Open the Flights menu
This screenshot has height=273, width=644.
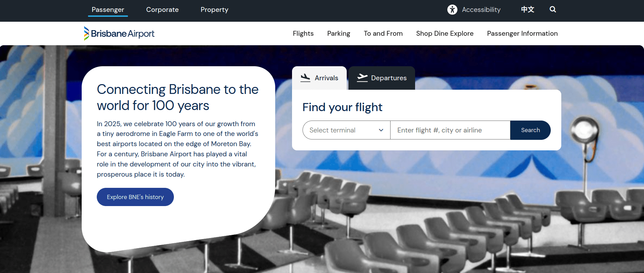(303, 33)
